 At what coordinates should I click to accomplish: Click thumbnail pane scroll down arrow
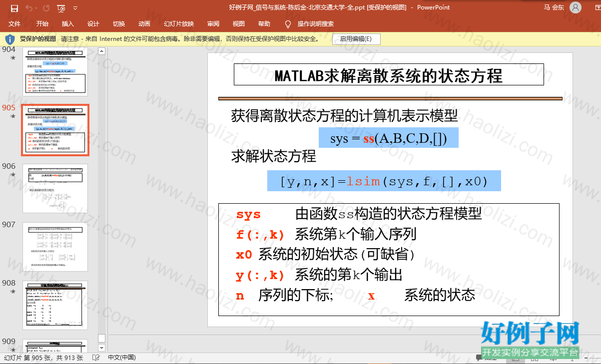click(102, 347)
